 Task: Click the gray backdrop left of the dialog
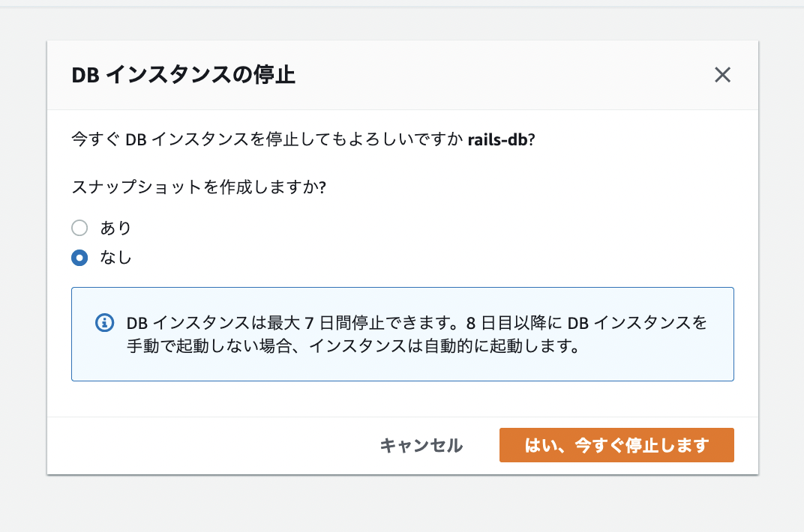click(x=22, y=262)
